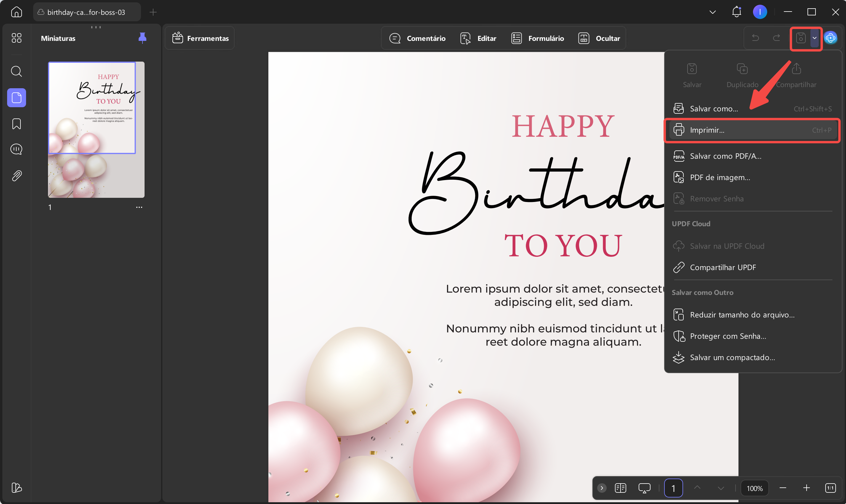
Task: Click zoom in plus button
Action: [806, 488]
